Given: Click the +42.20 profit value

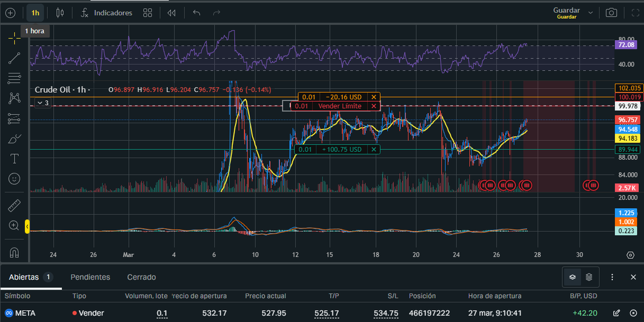Looking at the screenshot, I should pyautogui.click(x=585, y=313).
